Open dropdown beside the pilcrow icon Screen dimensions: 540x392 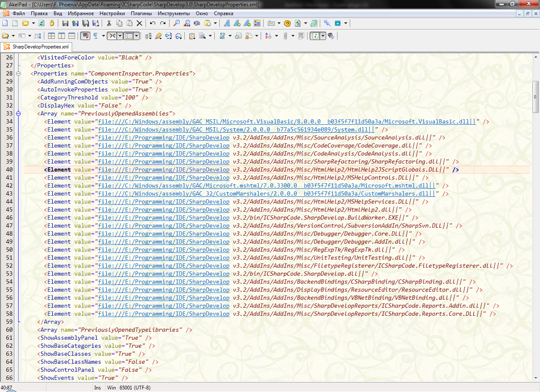(x=103, y=36)
